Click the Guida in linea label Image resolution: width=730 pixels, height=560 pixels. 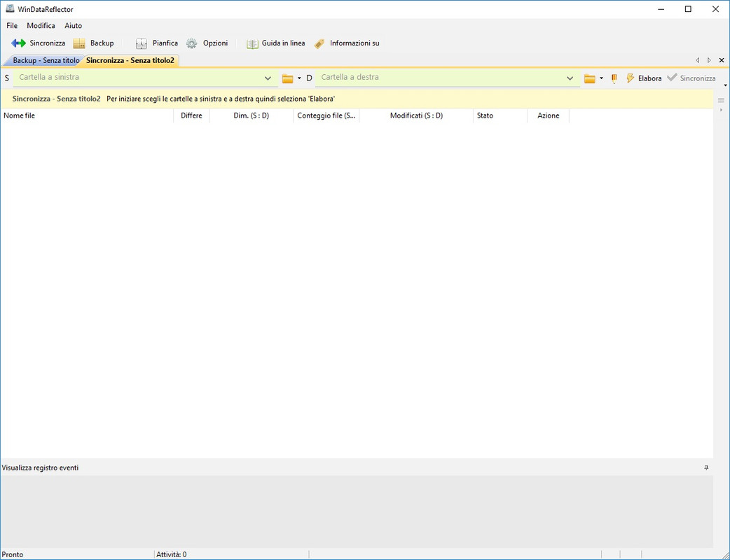(284, 43)
